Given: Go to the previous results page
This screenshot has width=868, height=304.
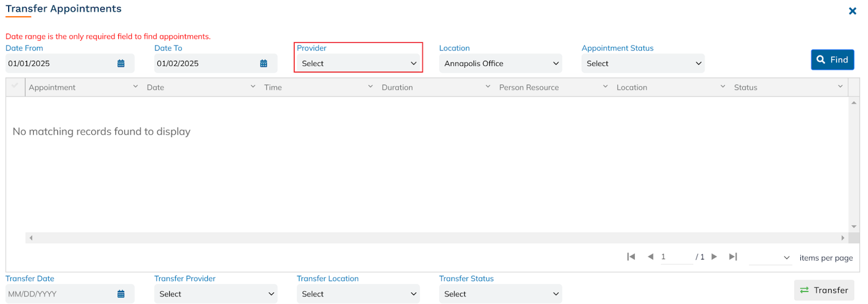Looking at the screenshot, I should (650, 257).
